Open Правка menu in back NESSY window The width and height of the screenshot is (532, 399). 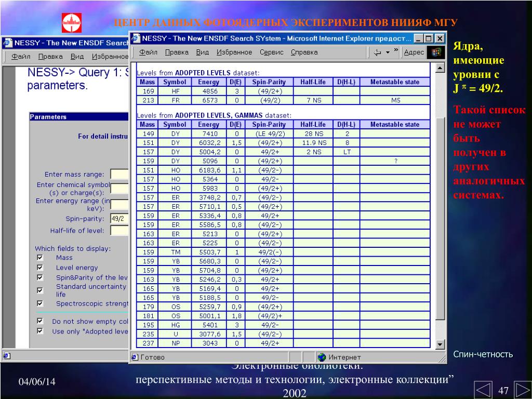[50, 57]
